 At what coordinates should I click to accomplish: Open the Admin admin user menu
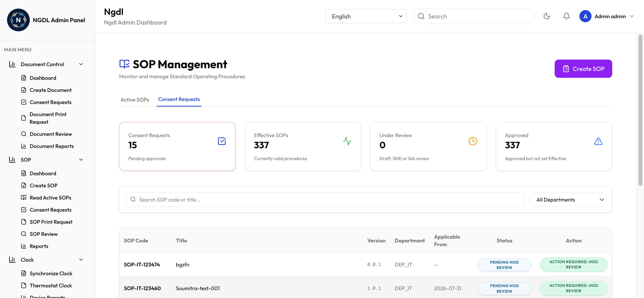[x=607, y=16]
